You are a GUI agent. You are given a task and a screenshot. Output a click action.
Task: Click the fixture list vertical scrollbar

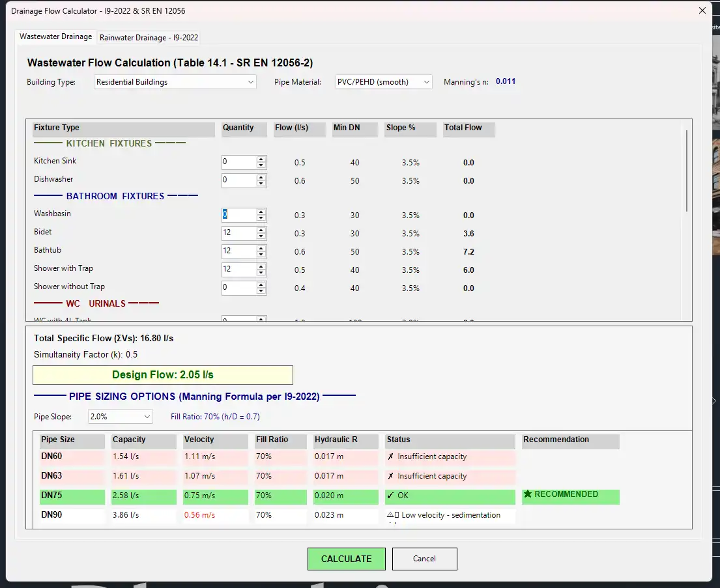(686, 171)
